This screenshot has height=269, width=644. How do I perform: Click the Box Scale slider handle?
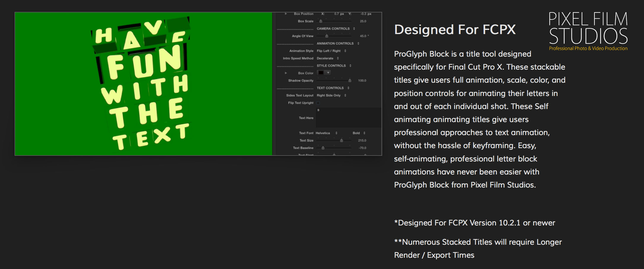pyautogui.click(x=321, y=21)
